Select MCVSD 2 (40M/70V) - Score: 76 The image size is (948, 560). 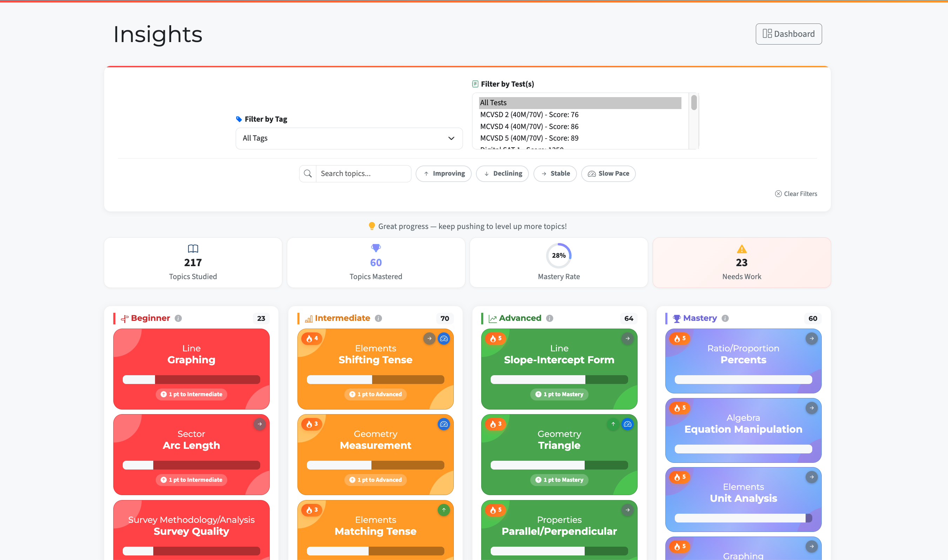[580, 114]
